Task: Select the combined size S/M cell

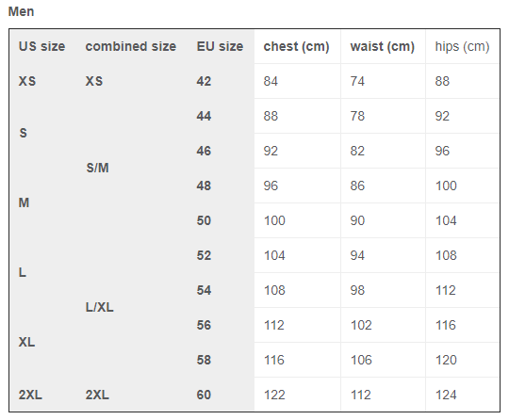Action: pos(97,168)
